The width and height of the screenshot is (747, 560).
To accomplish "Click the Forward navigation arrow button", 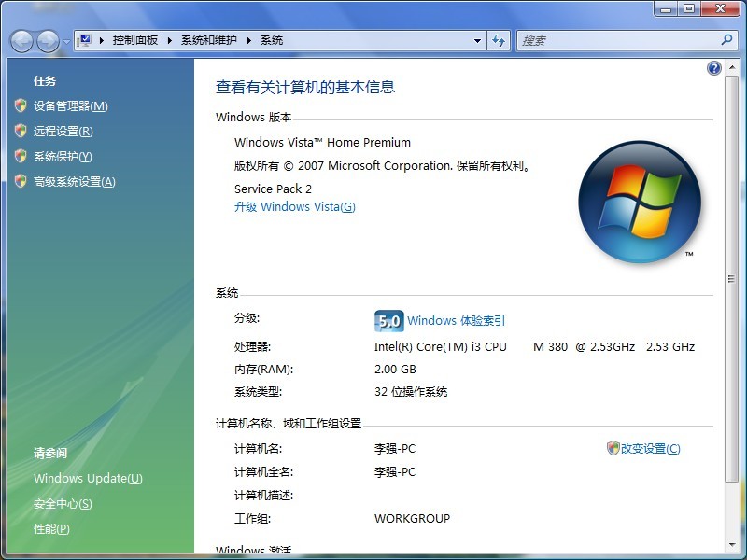I will 49,41.
